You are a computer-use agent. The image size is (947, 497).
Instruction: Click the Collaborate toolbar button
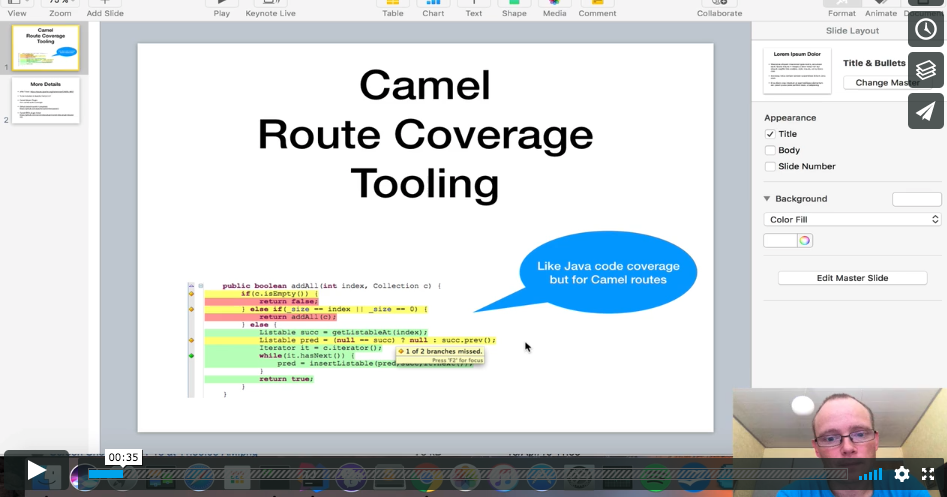(719, 8)
